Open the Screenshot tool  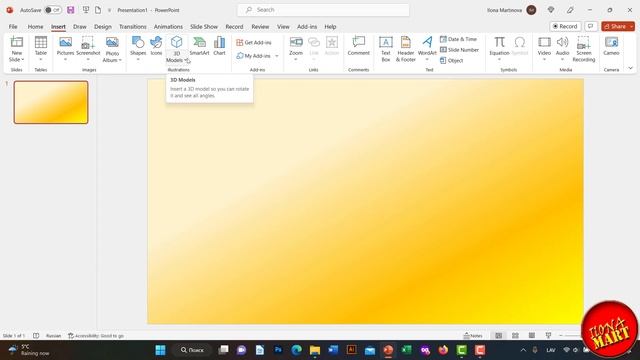88,49
